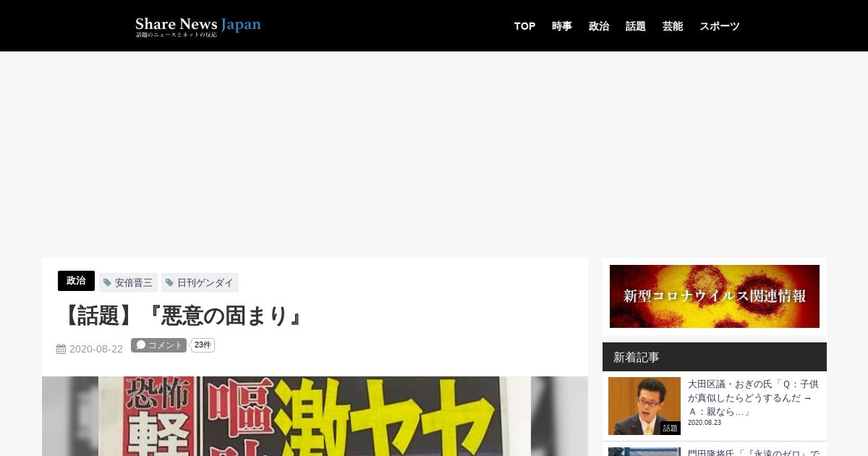Click the tag icon beside 日刊ゲンダイ

[170, 282]
